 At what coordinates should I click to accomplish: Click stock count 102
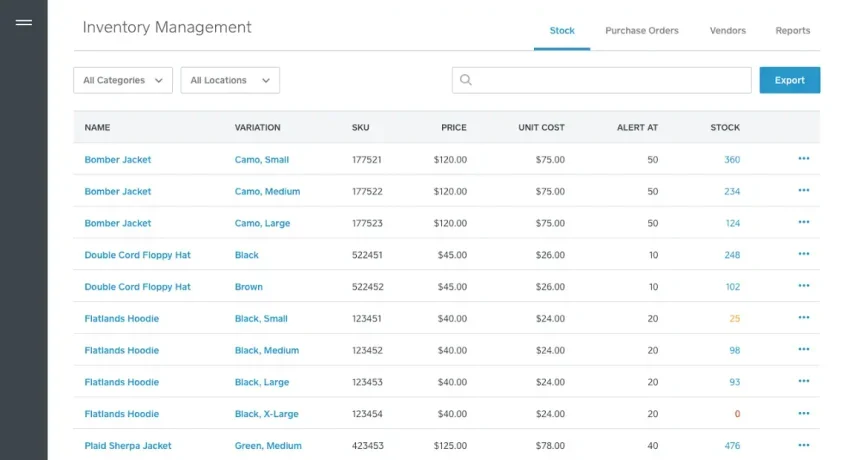732,287
